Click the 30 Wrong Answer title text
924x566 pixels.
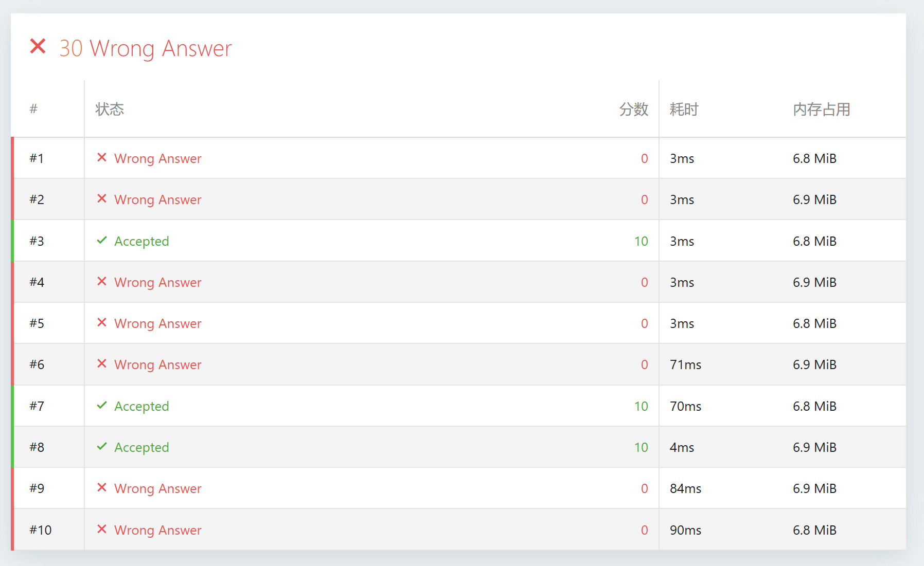click(146, 48)
